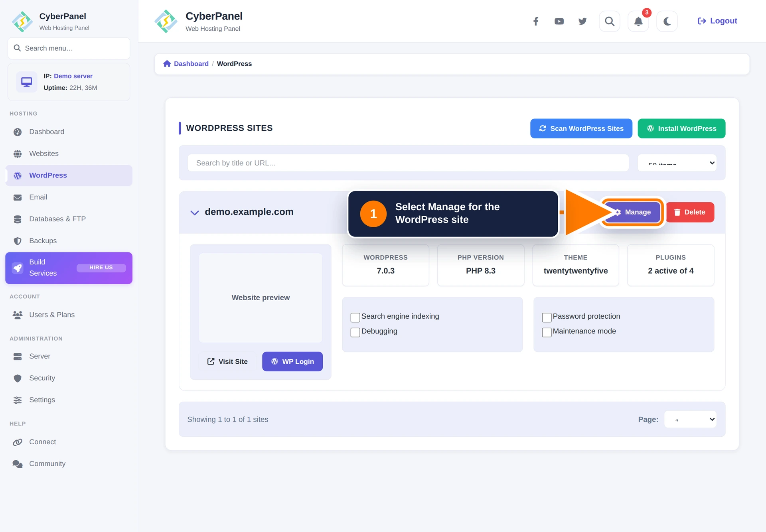Click the search magnifier in menu search
The height and width of the screenshot is (532, 766).
click(x=17, y=48)
